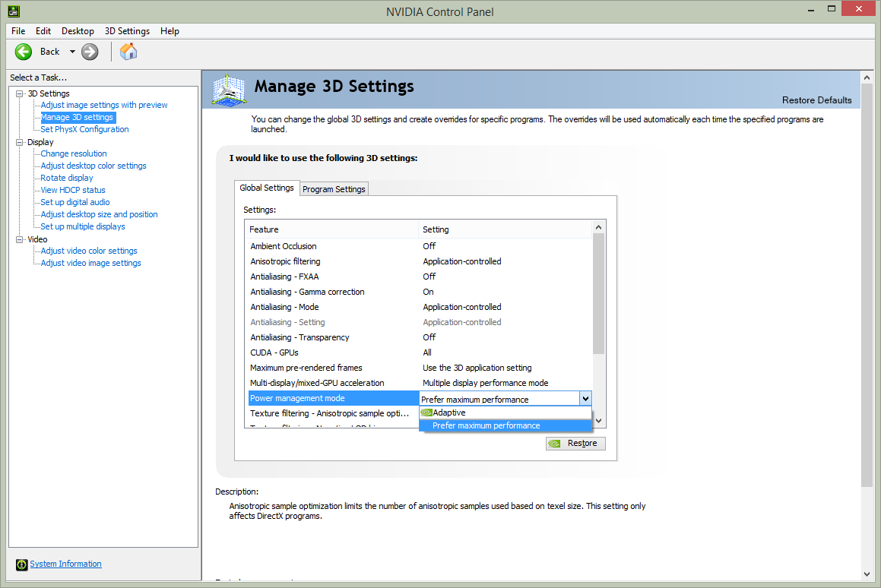Select the Antialiasing - FXAA row
This screenshot has height=588, width=881.
[x=420, y=277]
